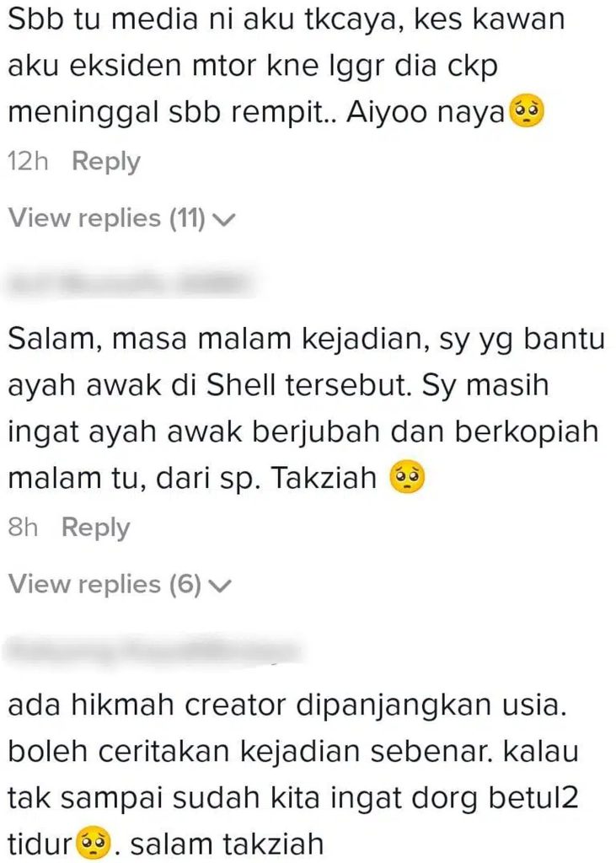Image resolution: width=616 pixels, height=863 pixels.
Task: Select the comment starting 'ada hikmah creator'
Action: coord(293,775)
